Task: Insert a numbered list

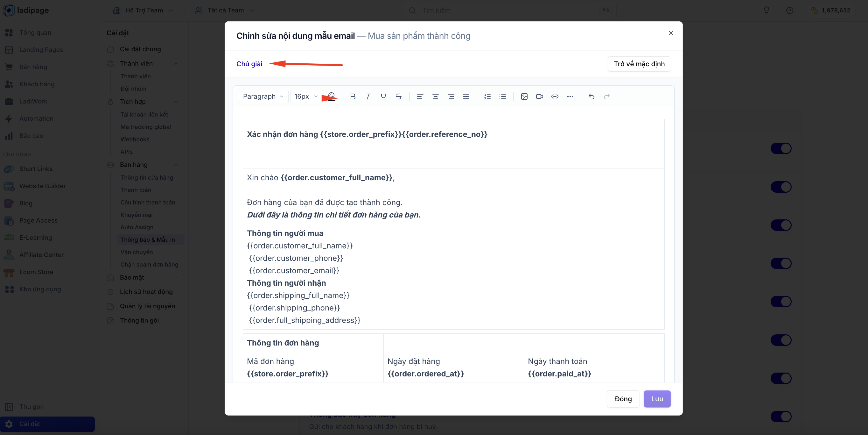Action: point(487,96)
